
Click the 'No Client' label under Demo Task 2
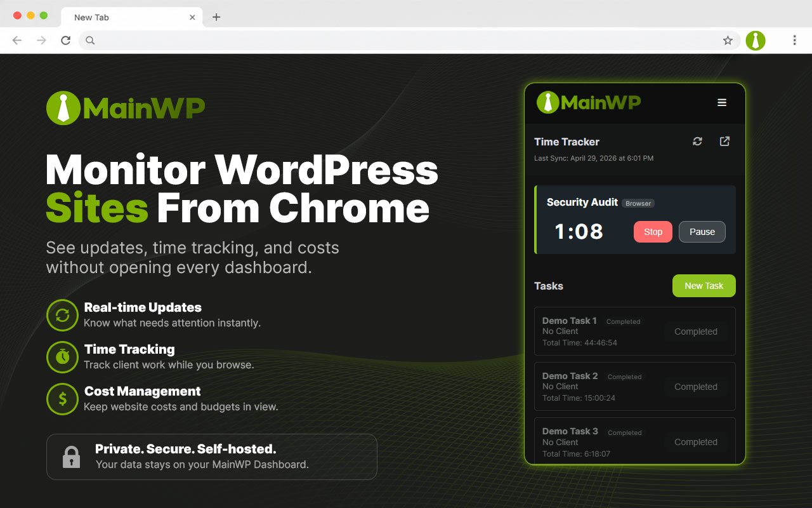tap(560, 386)
